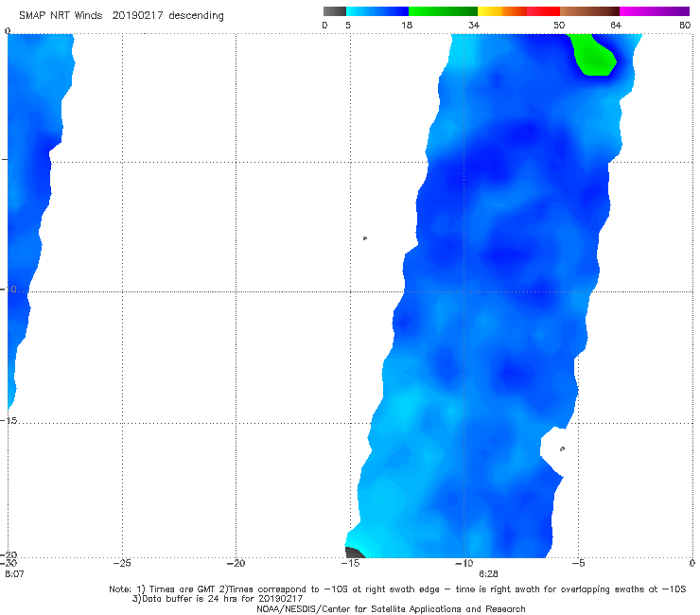
Task: Click the longitude label '-15' on bottom axis
Action: point(350,563)
